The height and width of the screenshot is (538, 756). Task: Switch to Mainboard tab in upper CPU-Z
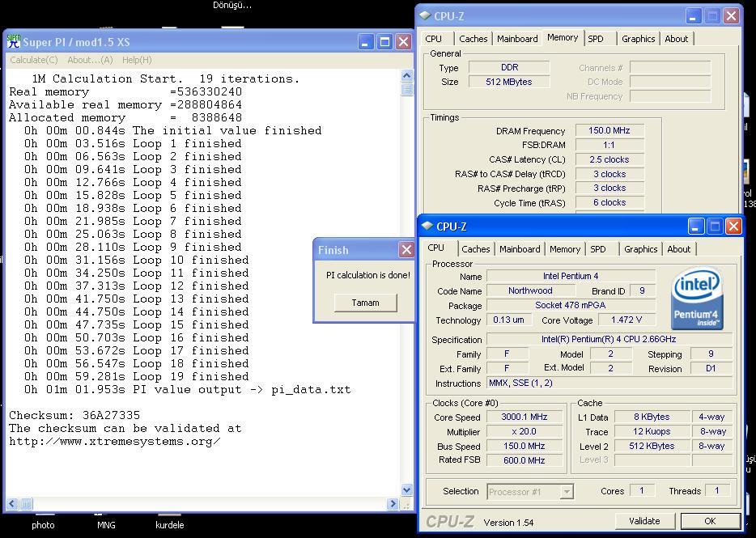point(517,39)
